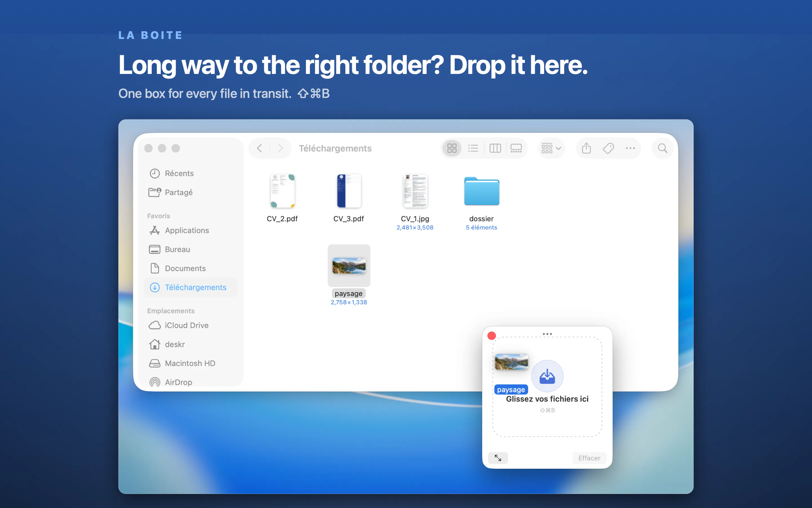Click the 2,758×1,338 dimensions label

pos(349,302)
